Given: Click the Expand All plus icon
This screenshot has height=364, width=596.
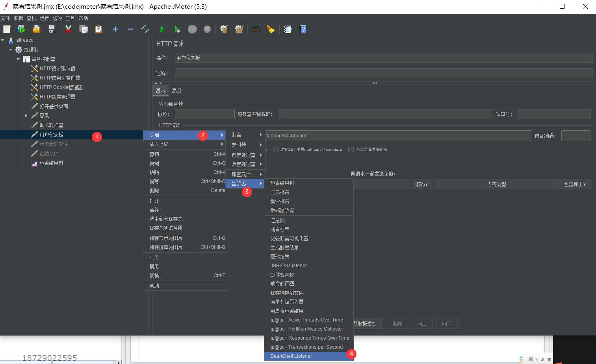Looking at the screenshot, I should point(115,29).
